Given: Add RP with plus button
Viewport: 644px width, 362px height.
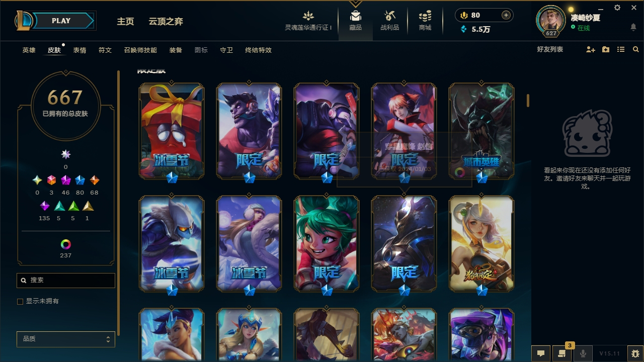Looking at the screenshot, I should coord(506,15).
